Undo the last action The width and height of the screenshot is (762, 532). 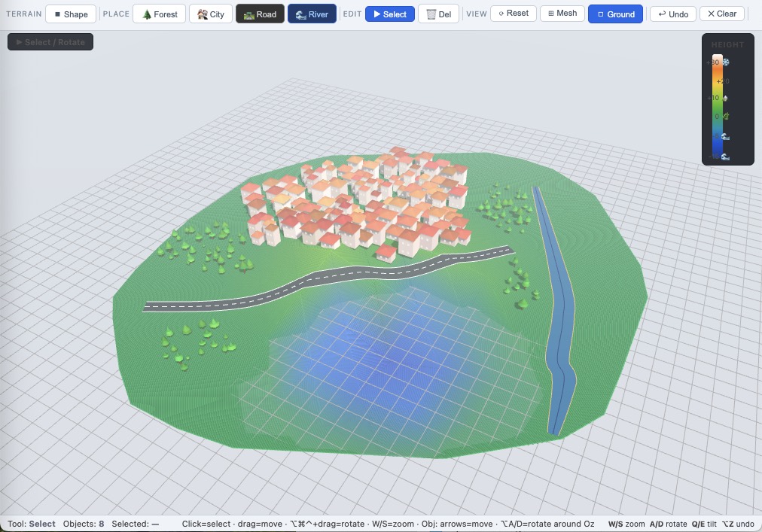click(673, 14)
